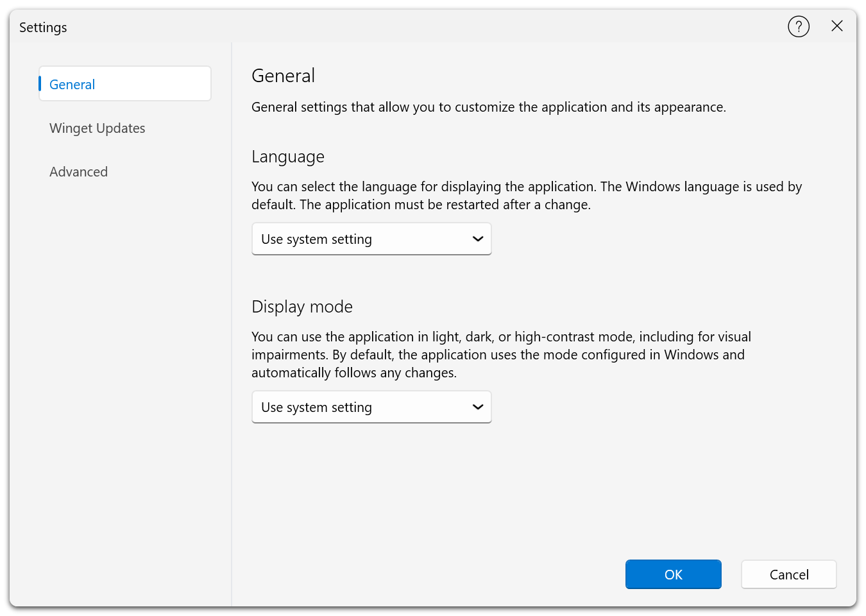Confirm settings with OK button
The width and height of the screenshot is (866, 616).
click(674, 574)
